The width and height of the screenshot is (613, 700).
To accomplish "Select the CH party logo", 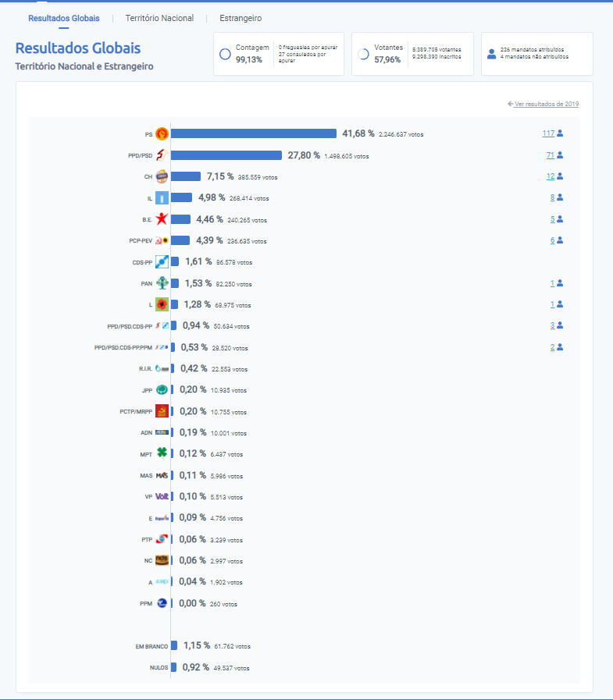I will pyautogui.click(x=162, y=176).
